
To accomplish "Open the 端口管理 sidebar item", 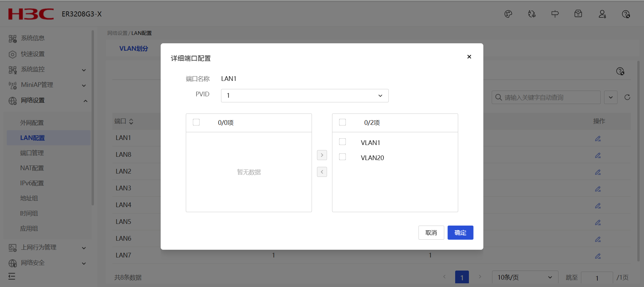I will (32, 153).
